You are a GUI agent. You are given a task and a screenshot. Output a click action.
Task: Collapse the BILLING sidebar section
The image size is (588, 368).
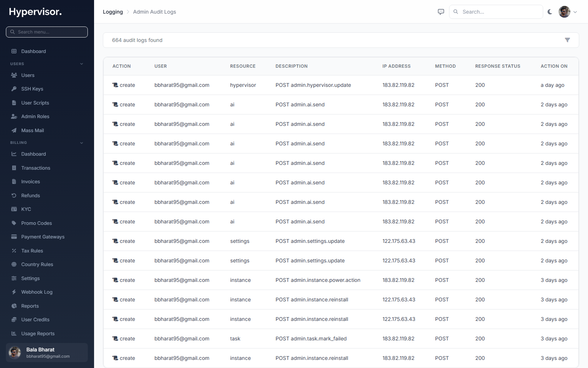pos(82,143)
